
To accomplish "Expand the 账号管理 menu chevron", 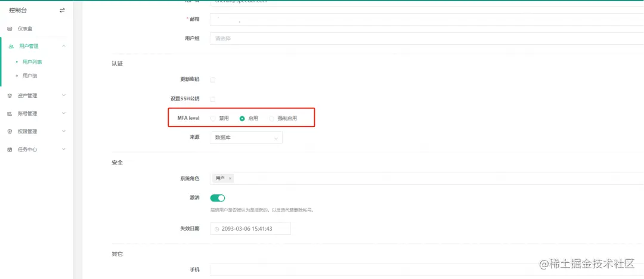I will [x=64, y=113].
